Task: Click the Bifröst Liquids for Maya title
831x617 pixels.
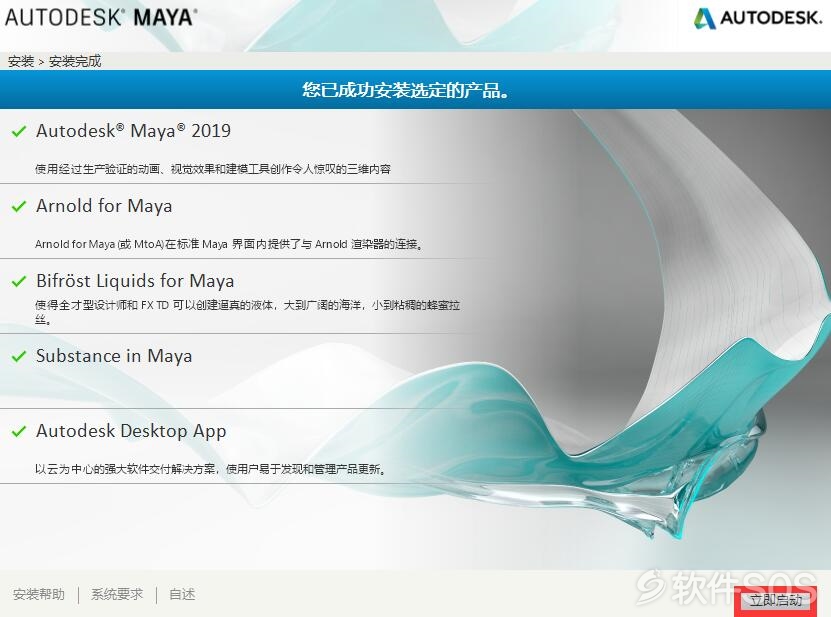Action: (x=135, y=280)
